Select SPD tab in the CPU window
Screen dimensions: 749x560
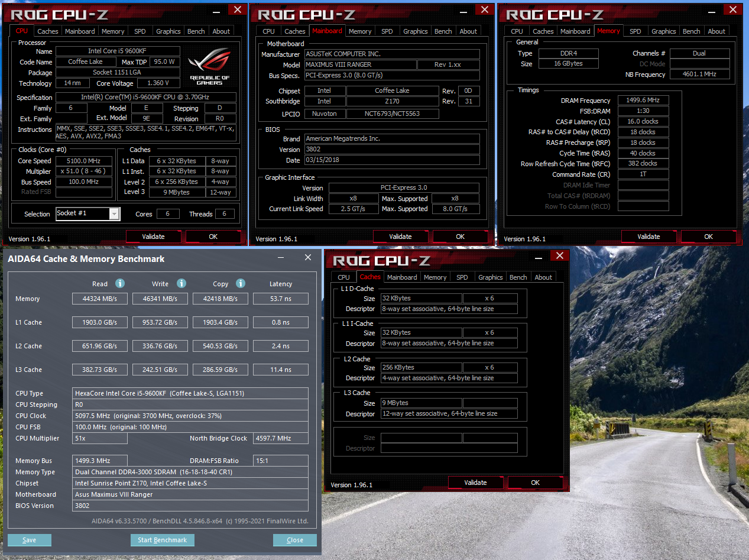[140, 31]
